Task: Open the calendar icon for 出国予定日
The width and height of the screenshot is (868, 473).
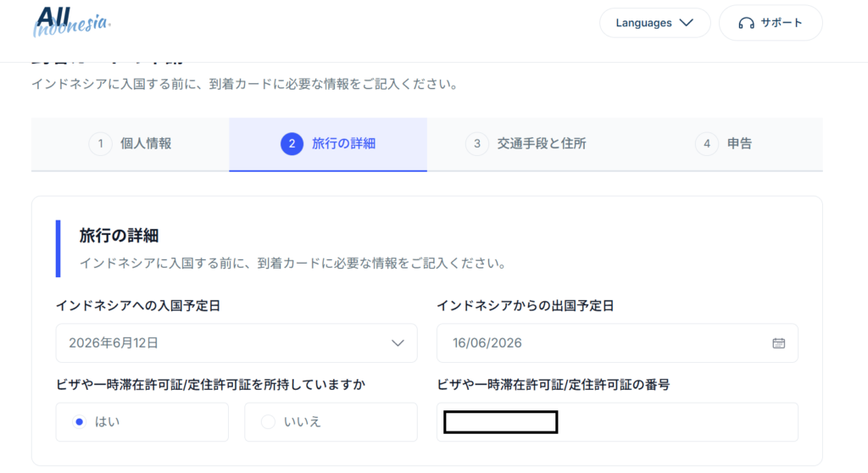Action: [x=778, y=343]
